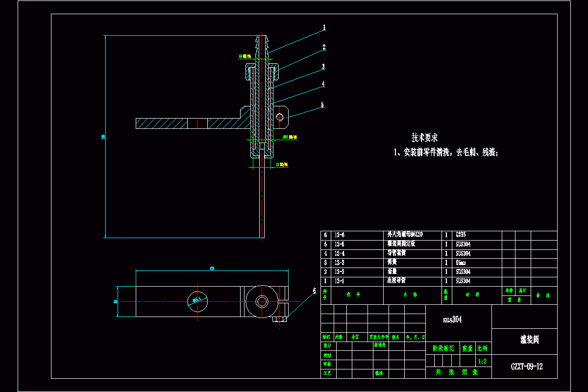This screenshot has width=588, height=392.
Task: Click the part name 出液导管 in row 12-1
Action: 396,281
